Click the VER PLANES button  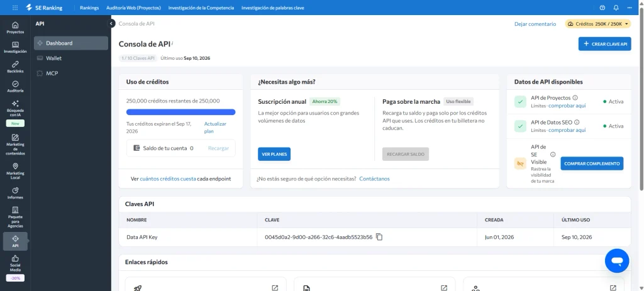[x=274, y=154]
